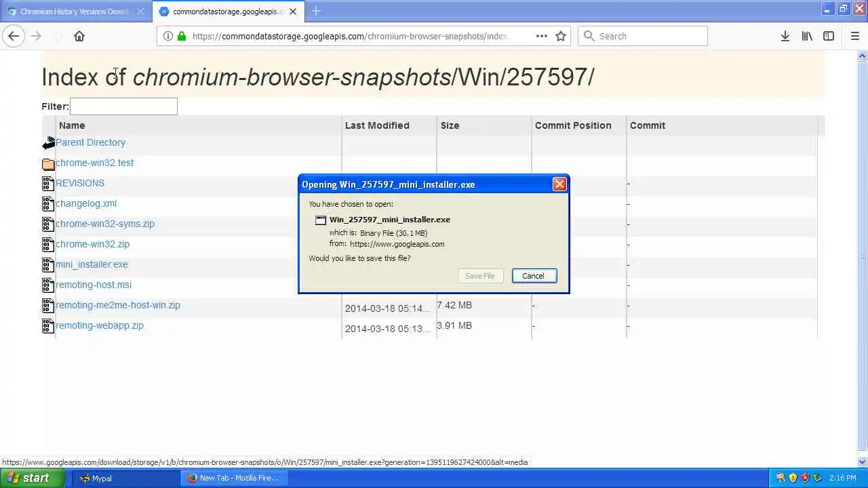The height and width of the screenshot is (488, 868).
Task: Toggle the sidebar icon
Action: click(829, 36)
